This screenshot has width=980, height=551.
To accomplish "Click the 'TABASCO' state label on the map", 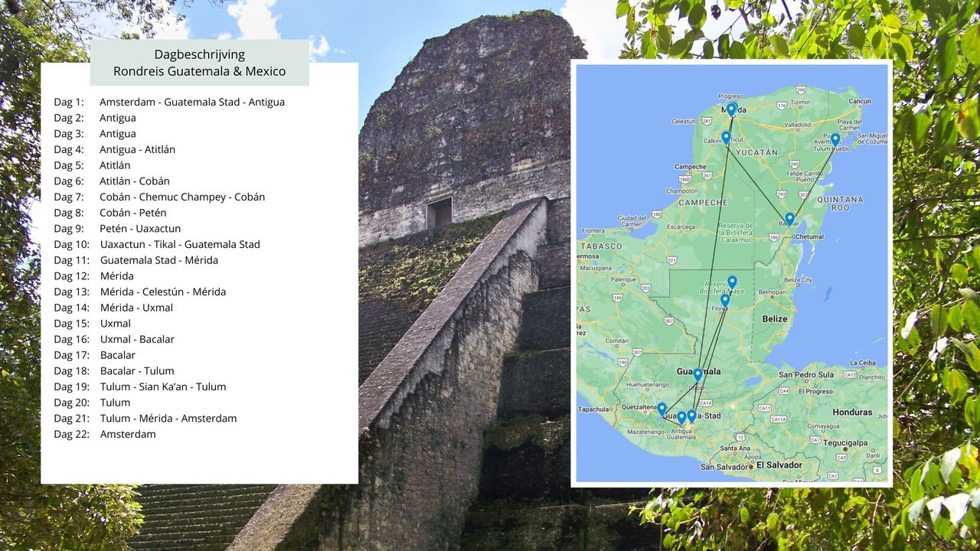I will [x=601, y=246].
